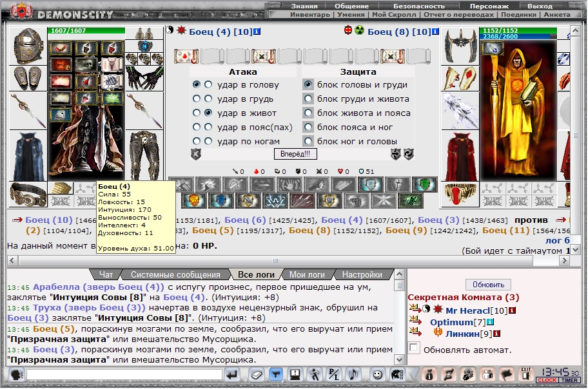Click the gray open hand skill icon
This screenshot has width=588, height=389.
(x=289, y=184)
